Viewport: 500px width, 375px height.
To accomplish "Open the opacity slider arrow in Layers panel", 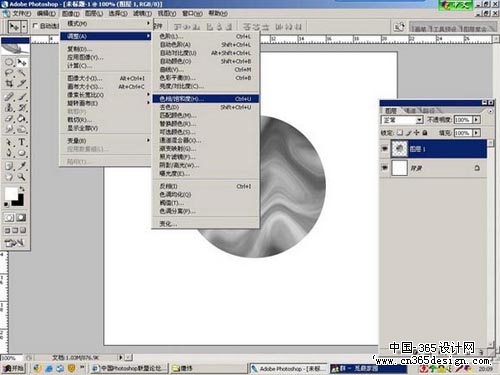I will pos(477,120).
